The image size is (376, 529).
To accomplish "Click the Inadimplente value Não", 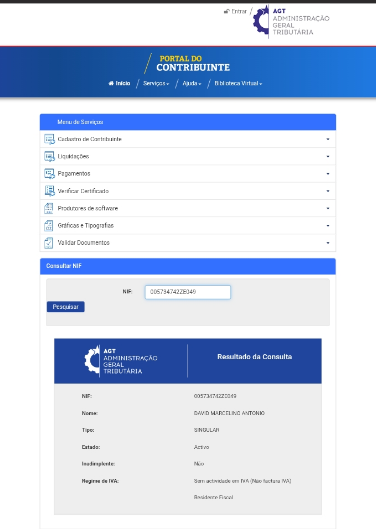I will click(x=199, y=464).
